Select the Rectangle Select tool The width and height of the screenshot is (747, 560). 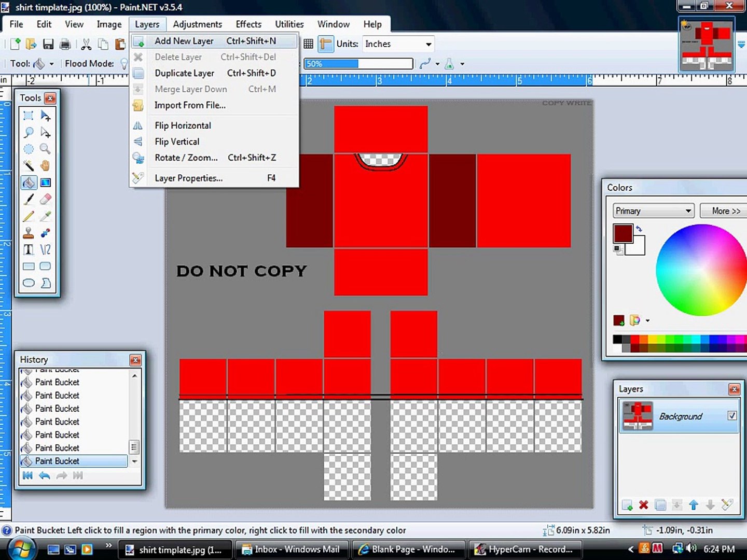coord(29,116)
